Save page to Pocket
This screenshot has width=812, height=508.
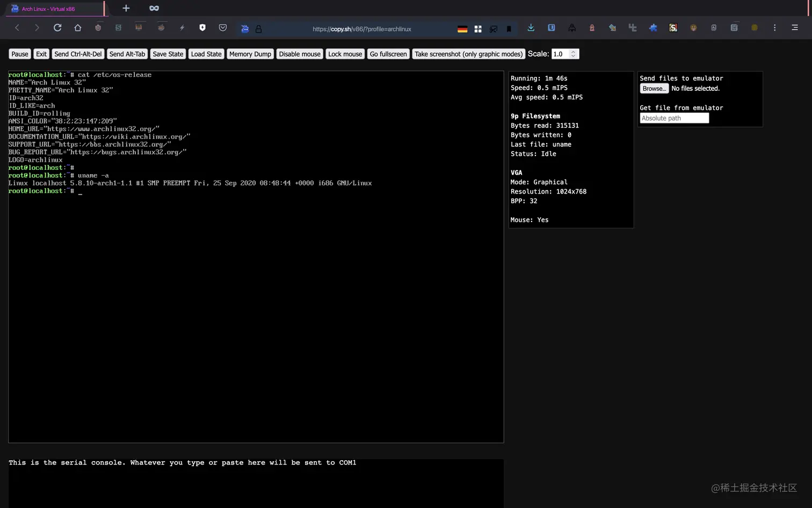(223, 27)
